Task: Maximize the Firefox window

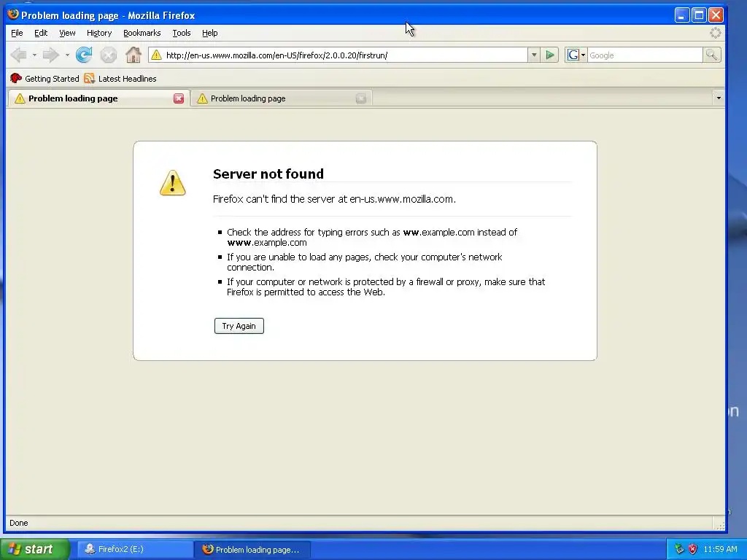Action: pyautogui.click(x=699, y=15)
